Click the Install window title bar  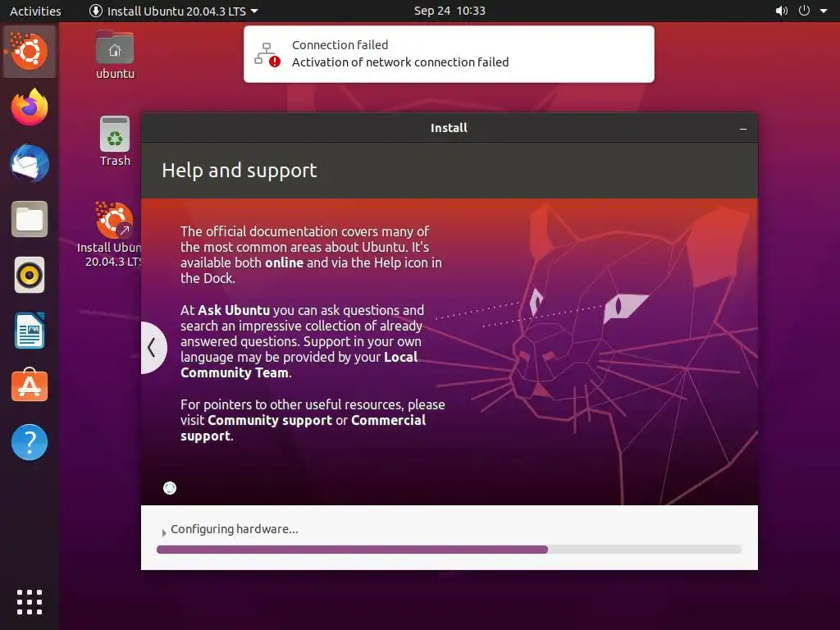click(x=449, y=127)
